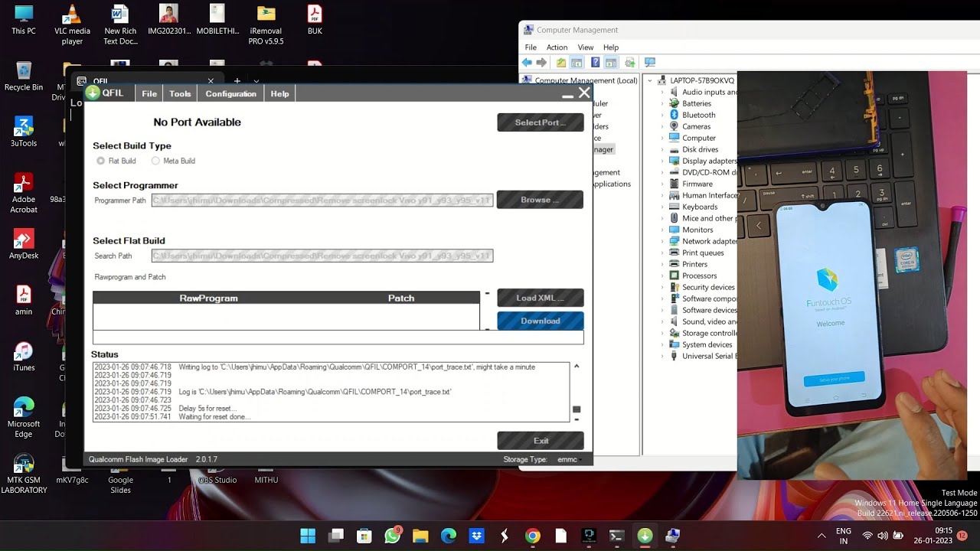Image resolution: width=980 pixels, height=551 pixels.
Task: Open QFIL File menu
Action: tap(149, 93)
